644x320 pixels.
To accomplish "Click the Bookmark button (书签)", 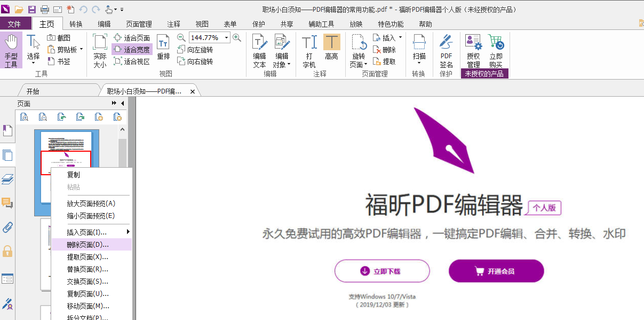I will [x=59, y=61].
